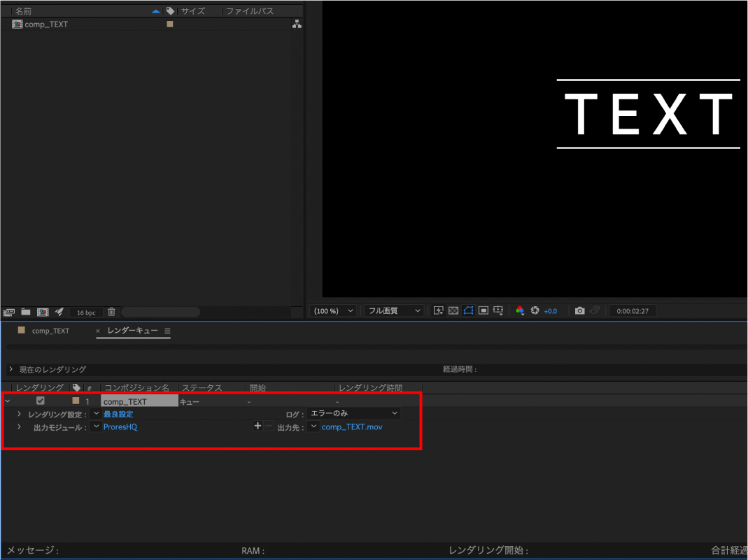748x560 pixels.
Task: Select comp_TEXT in the Project panel
Action: (x=45, y=24)
